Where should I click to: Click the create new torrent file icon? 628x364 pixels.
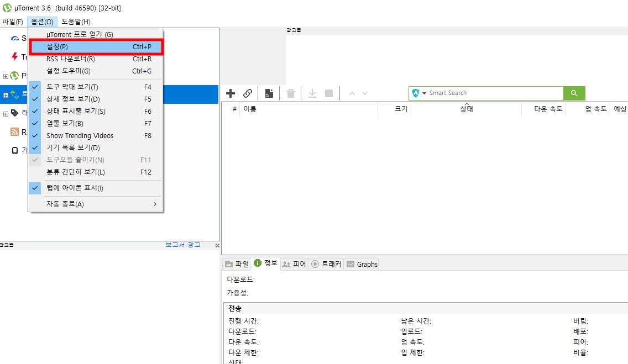click(269, 93)
